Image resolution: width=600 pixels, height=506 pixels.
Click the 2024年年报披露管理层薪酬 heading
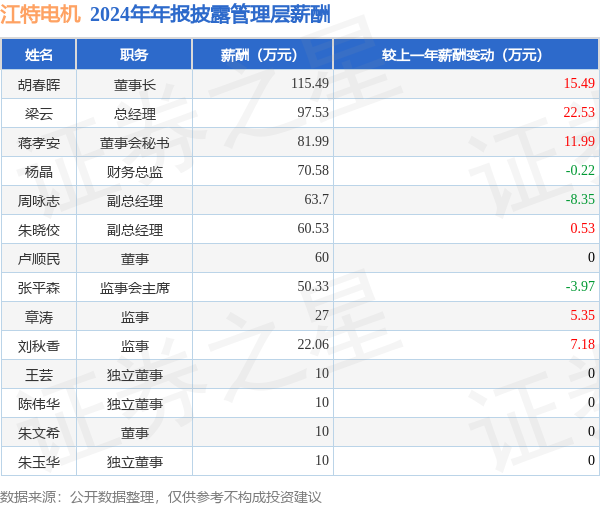pyautogui.click(x=210, y=15)
